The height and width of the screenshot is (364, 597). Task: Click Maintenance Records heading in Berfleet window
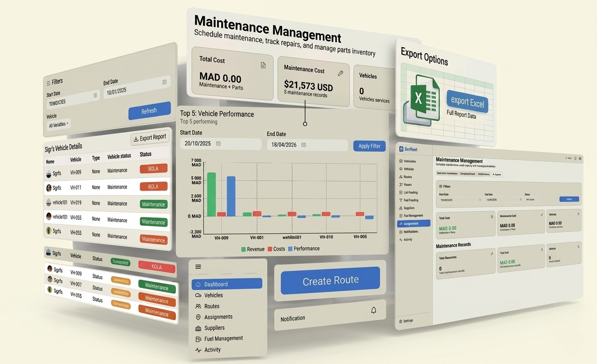pos(453,245)
